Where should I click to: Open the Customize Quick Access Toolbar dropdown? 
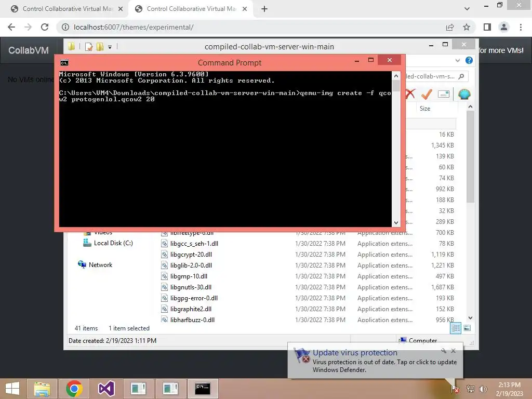pos(110,47)
